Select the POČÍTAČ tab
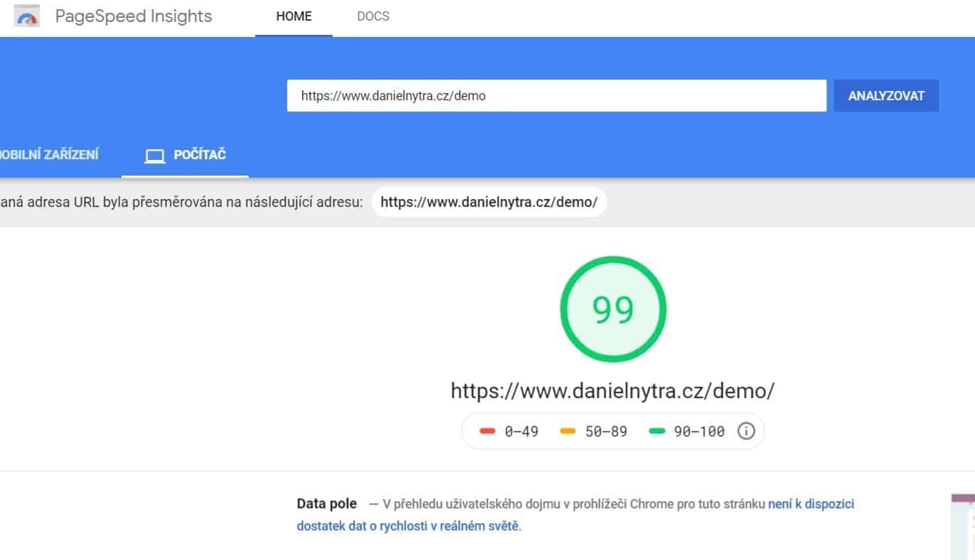Screen dimensions: 975x560 click(x=185, y=154)
